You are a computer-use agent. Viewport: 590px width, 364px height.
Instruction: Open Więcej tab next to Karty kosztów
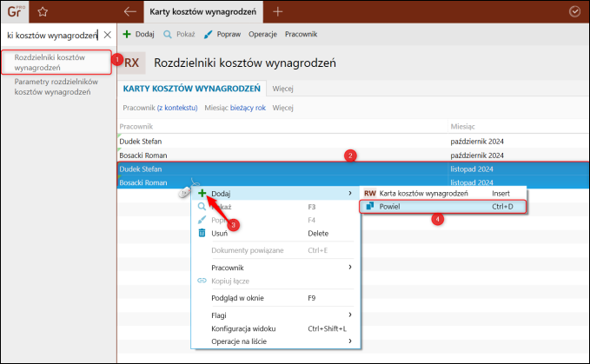pos(282,89)
